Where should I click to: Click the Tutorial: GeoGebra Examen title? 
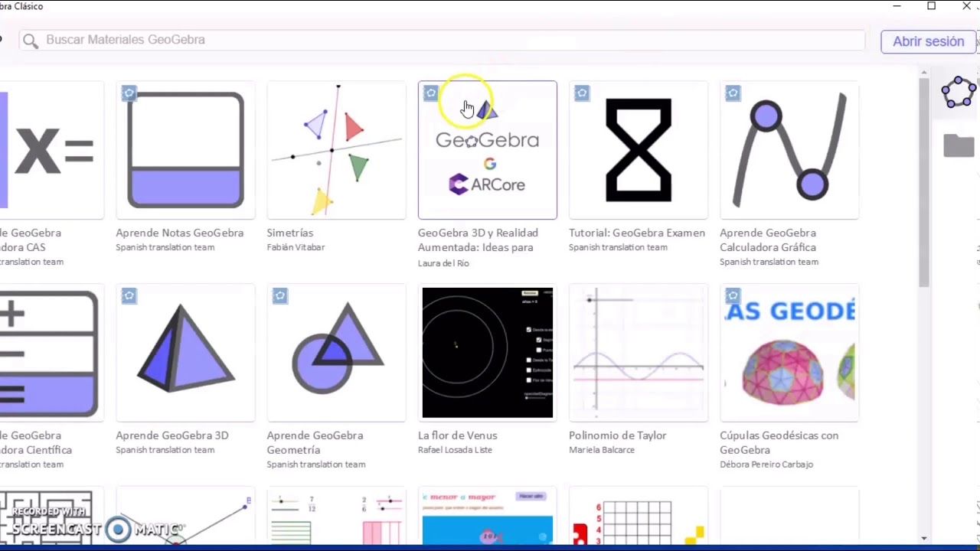(x=637, y=233)
